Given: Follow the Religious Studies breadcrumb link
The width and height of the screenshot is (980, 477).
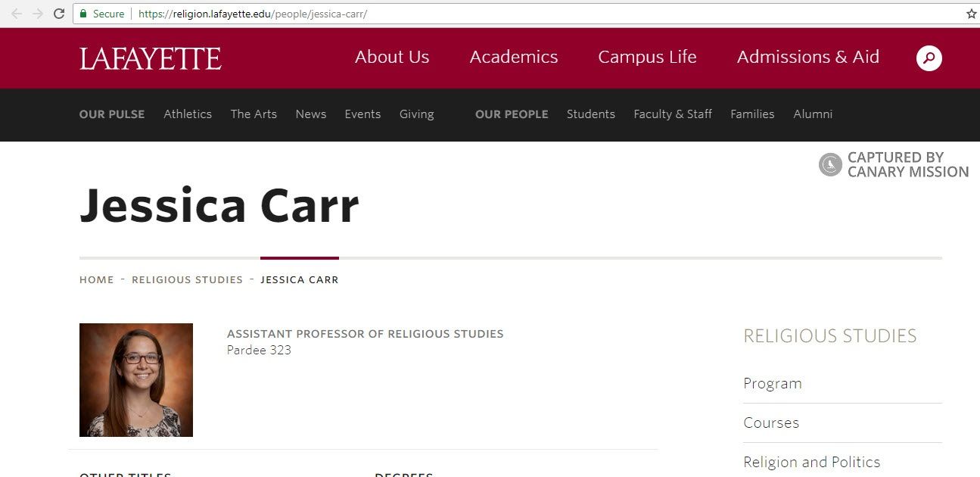Looking at the screenshot, I should [x=187, y=279].
